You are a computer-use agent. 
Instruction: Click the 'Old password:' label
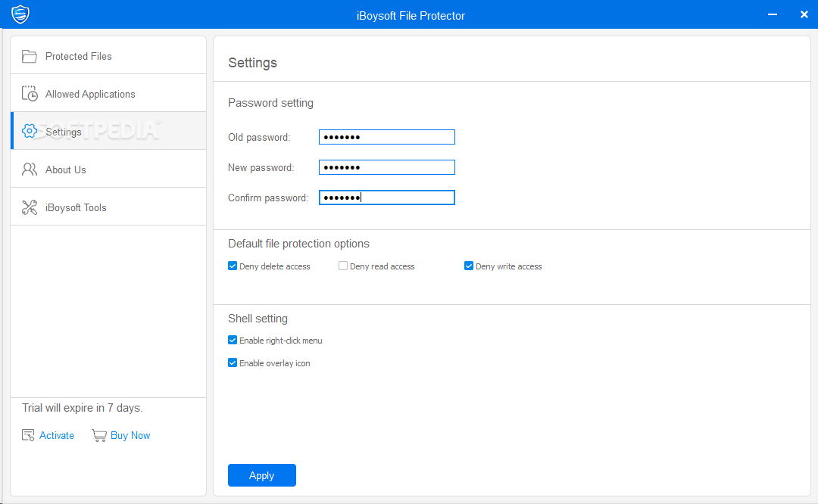point(259,137)
